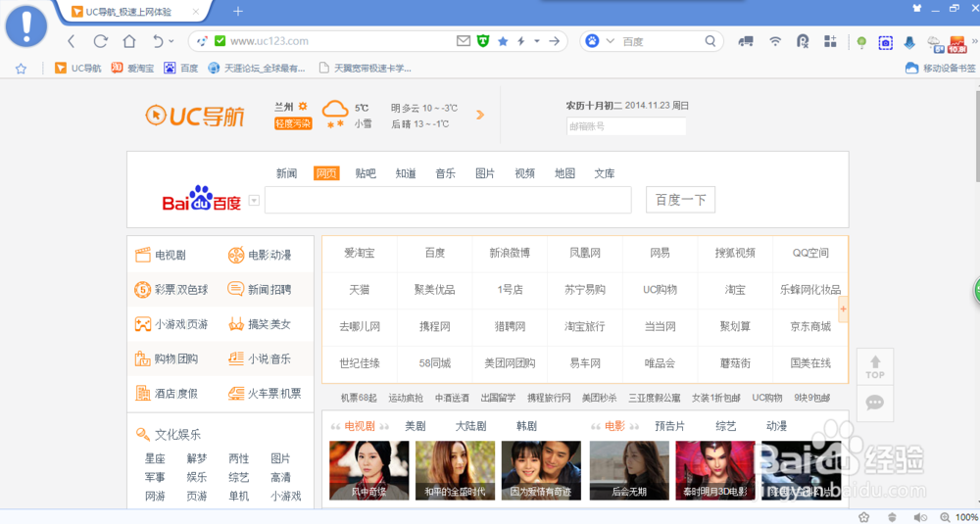Click the lightning speed mode icon
The height and width of the screenshot is (524, 980).
[520, 41]
